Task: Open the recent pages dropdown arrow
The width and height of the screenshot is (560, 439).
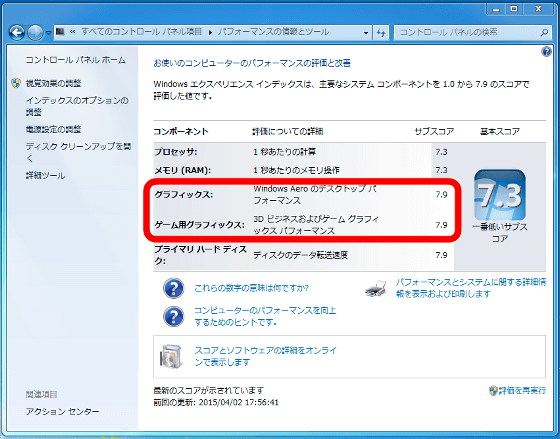Action: coord(48,33)
